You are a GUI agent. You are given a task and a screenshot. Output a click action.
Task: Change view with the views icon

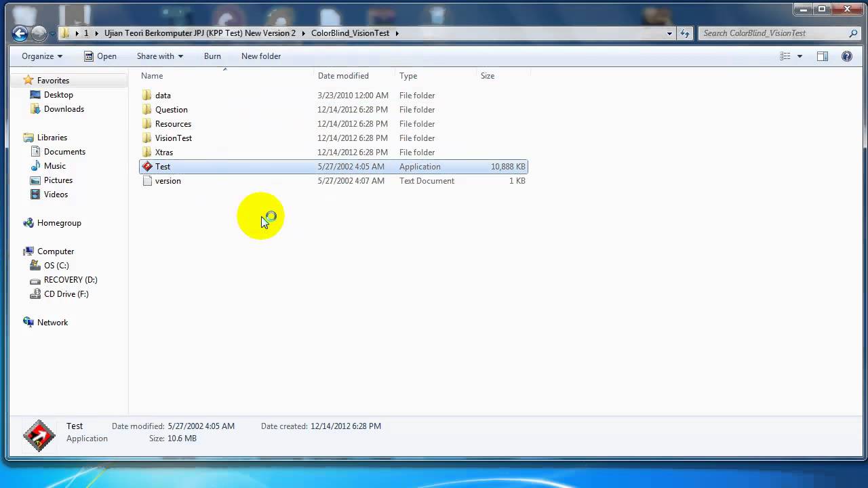click(x=785, y=56)
